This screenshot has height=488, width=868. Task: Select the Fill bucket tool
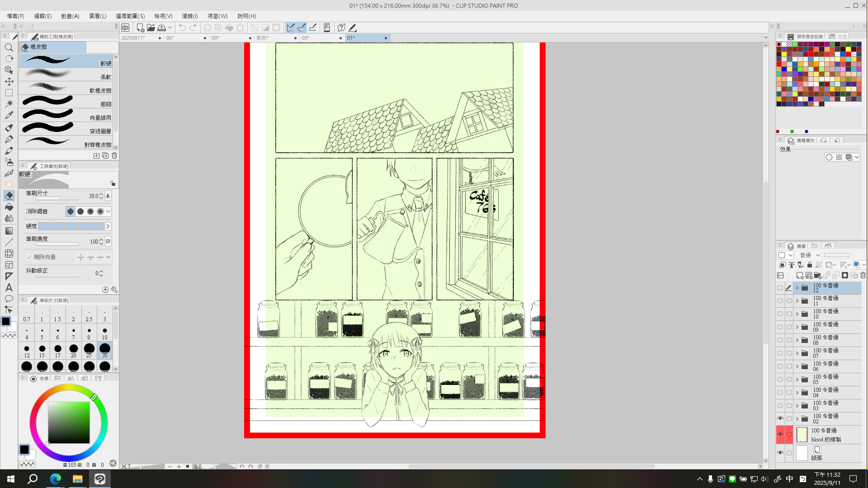9,207
